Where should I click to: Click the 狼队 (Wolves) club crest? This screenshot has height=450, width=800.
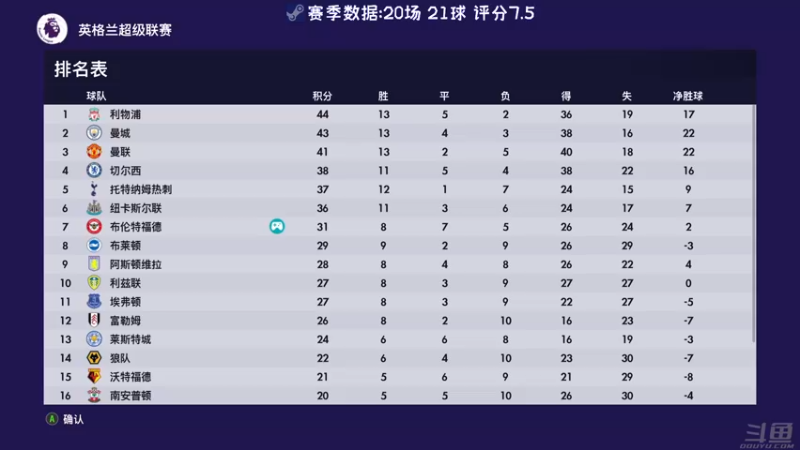tap(94, 358)
